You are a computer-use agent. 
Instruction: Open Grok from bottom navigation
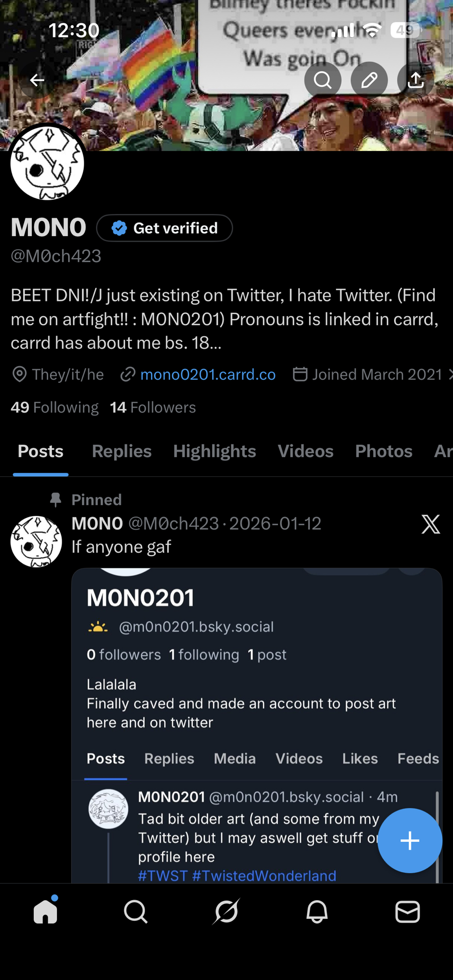tap(226, 912)
